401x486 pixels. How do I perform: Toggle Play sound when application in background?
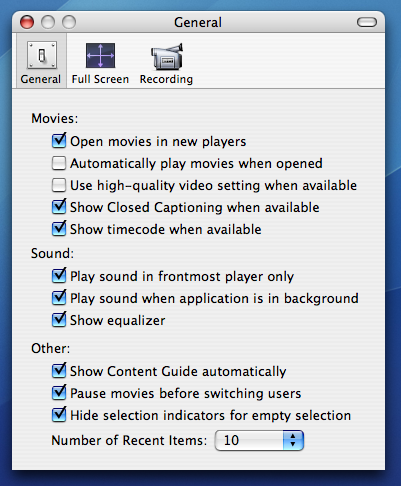click(x=59, y=298)
